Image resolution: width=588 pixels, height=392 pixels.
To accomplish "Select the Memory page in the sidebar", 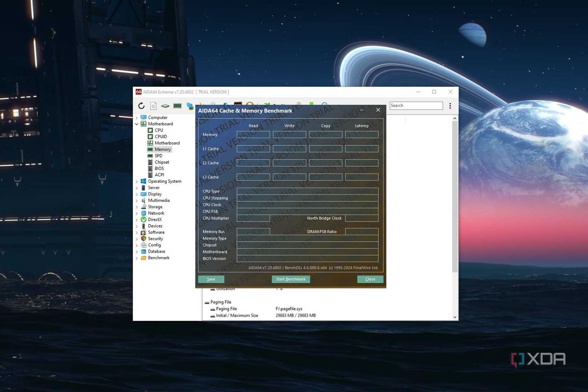I will pos(163,149).
